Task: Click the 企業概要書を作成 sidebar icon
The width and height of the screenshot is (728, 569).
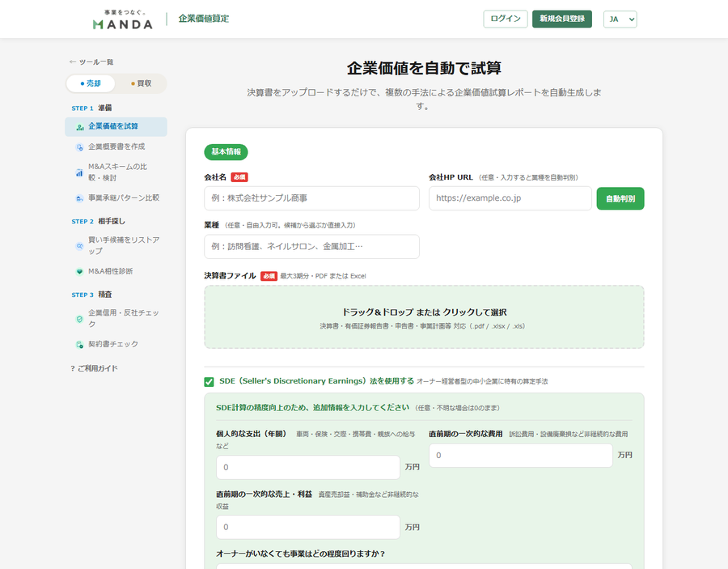Action: click(x=80, y=147)
